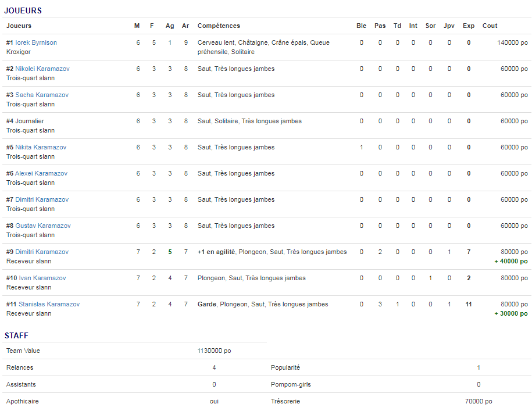Image resolution: width=532 pixels, height=411 pixels.
Task: Click the Nikolei Karamazov player link
Action: pyautogui.click(x=42, y=69)
